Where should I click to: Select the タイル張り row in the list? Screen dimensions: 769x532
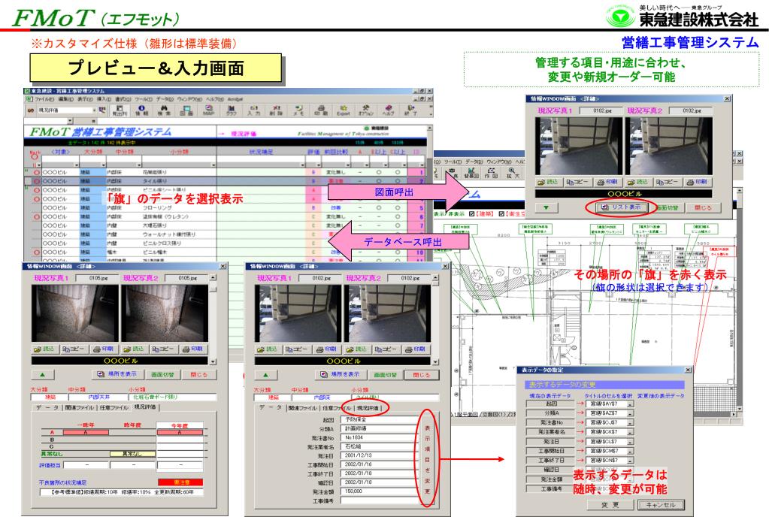(x=226, y=181)
